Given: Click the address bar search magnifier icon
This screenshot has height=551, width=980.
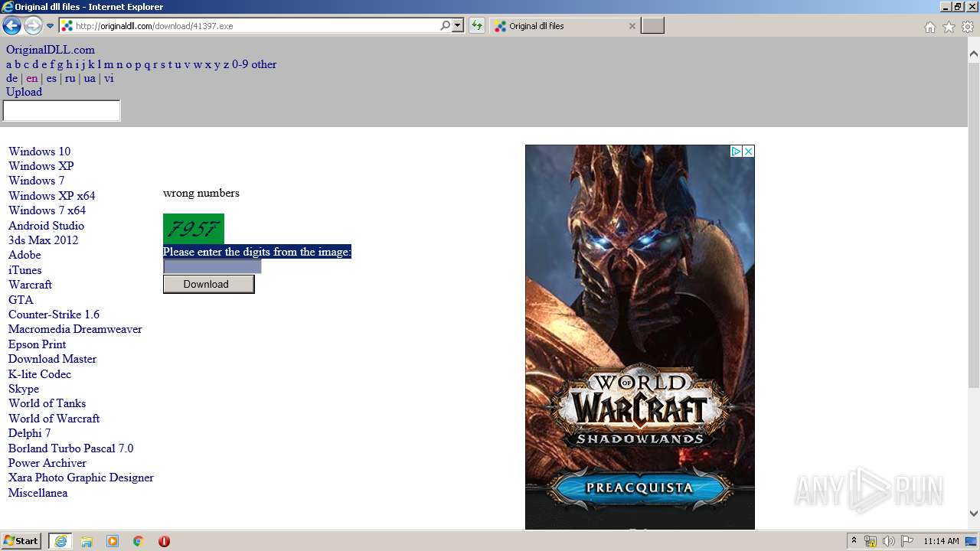Looking at the screenshot, I should pyautogui.click(x=445, y=26).
